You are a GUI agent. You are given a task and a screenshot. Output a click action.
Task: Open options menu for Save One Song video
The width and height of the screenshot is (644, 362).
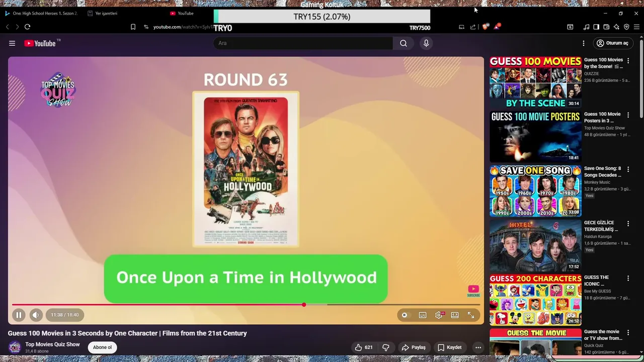(628, 169)
